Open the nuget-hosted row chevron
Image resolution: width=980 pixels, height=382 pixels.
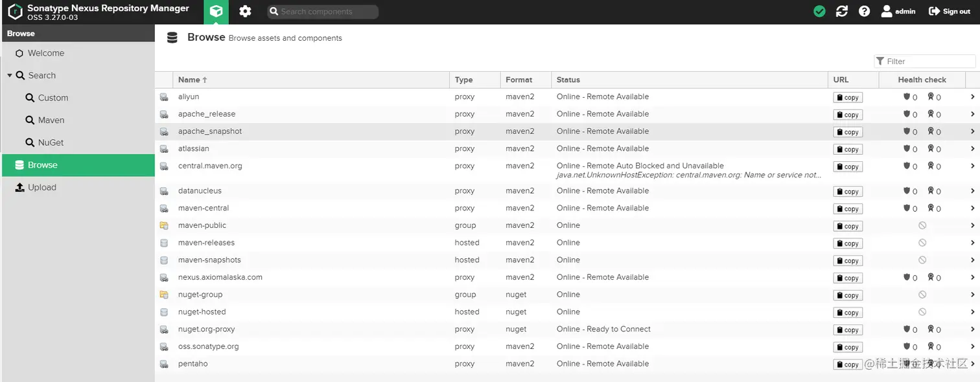[x=972, y=312]
